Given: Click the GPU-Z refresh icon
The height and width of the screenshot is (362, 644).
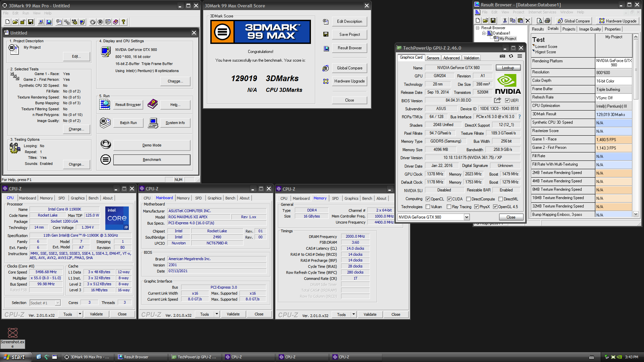Looking at the screenshot, I should pyautogui.click(x=511, y=56).
